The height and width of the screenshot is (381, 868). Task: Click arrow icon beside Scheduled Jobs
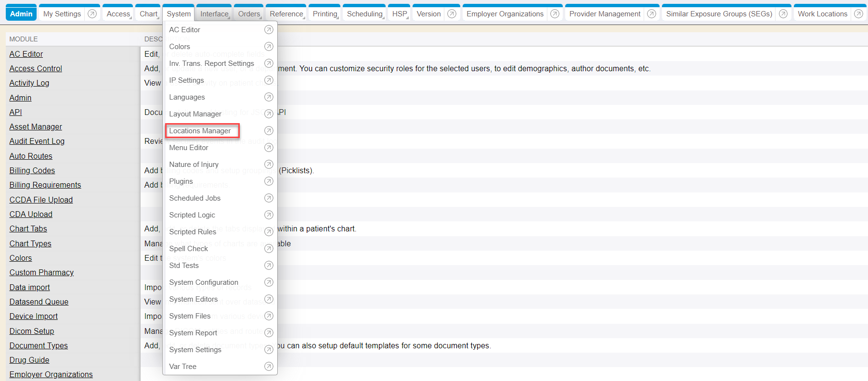pos(269,198)
